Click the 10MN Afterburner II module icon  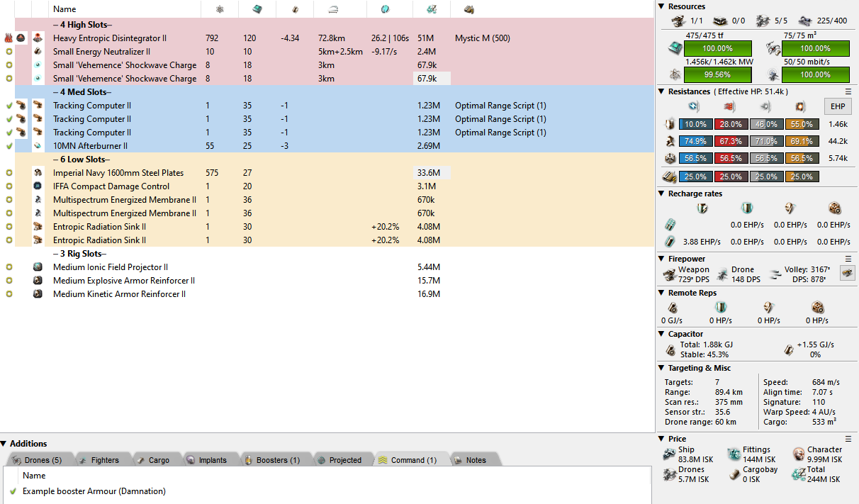pyautogui.click(x=38, y=146)
